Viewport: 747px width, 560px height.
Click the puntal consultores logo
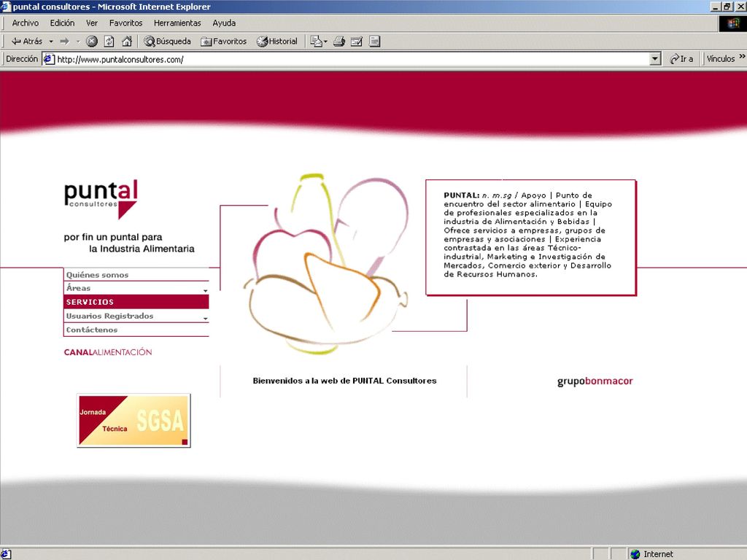[x=101, y=200]
